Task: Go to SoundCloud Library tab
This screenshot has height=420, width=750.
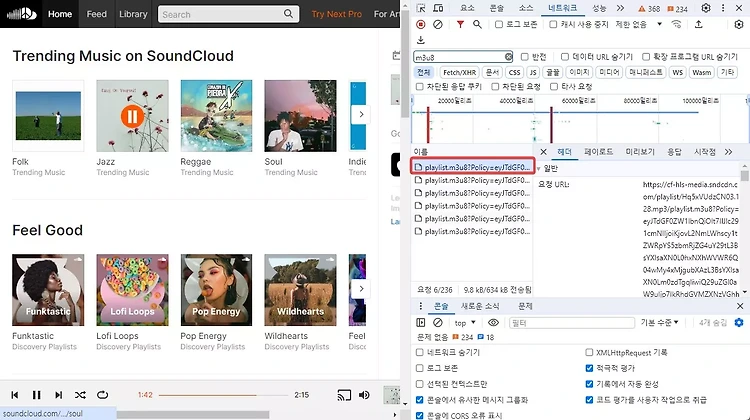Action: click(133, 14)
